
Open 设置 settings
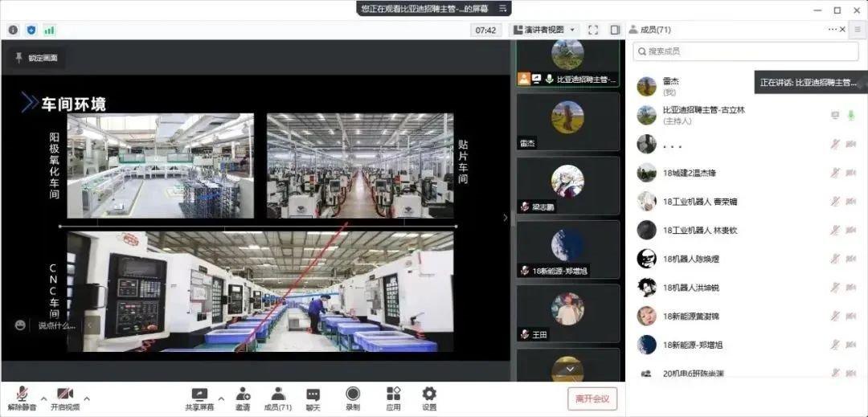click(x=429, y=399)
